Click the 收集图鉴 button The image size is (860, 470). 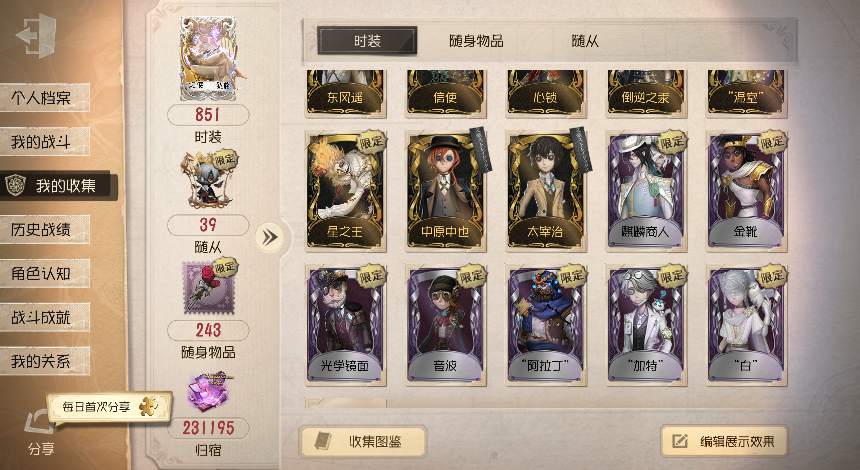tap(363, 441)
